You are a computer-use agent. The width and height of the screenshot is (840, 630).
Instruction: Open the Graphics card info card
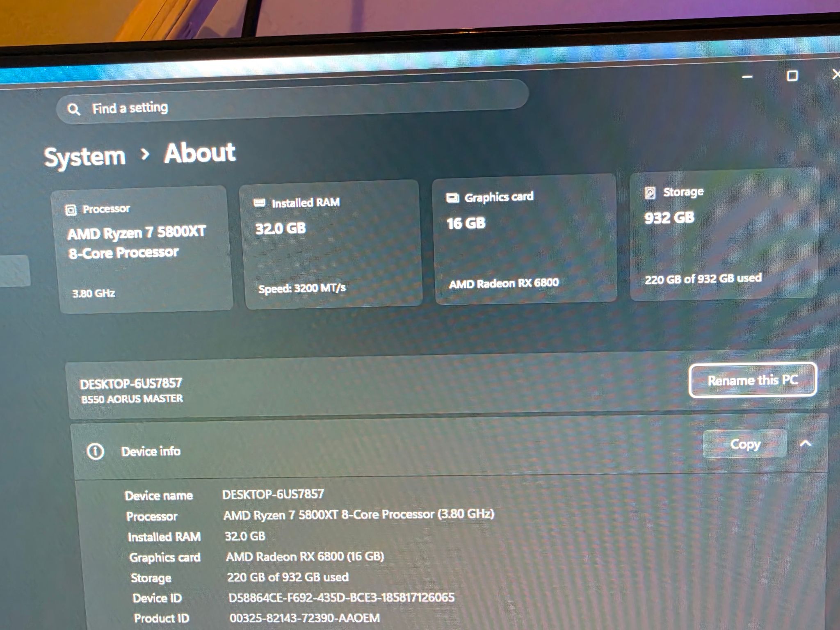coord(525,240)
